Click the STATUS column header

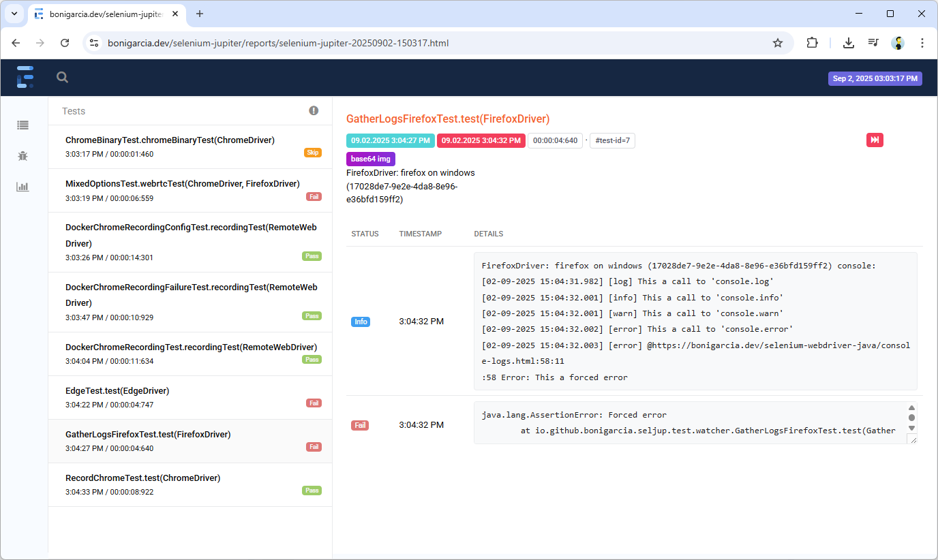[365, 234]
